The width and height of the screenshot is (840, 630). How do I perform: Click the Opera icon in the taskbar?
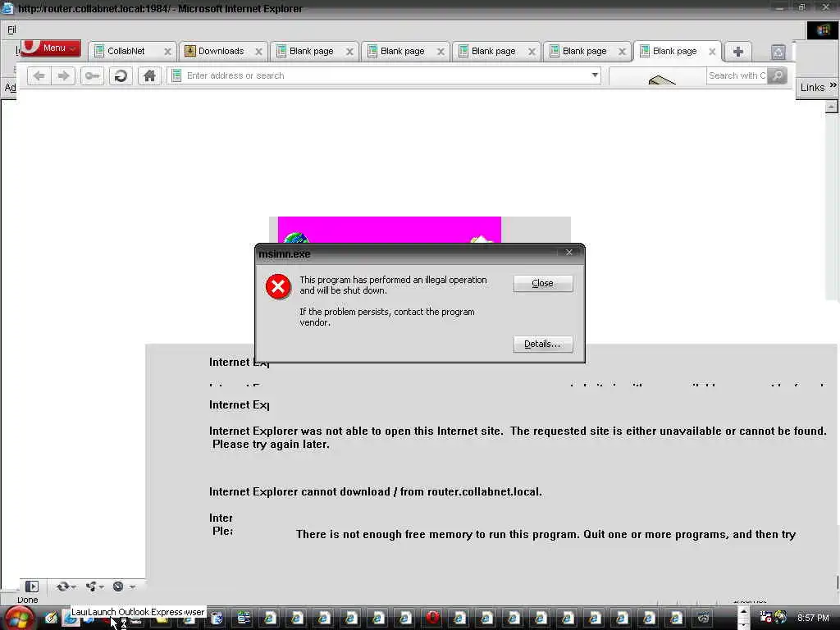point(432,619)
